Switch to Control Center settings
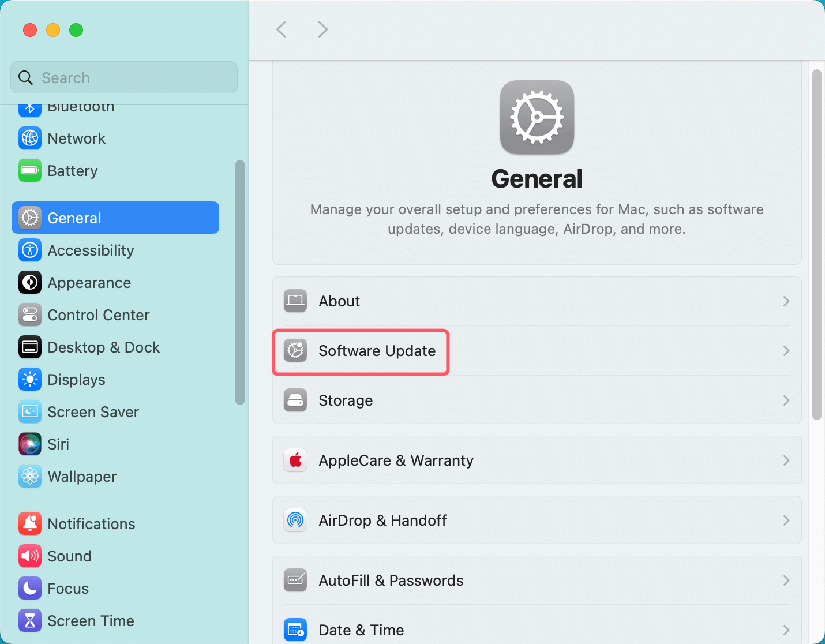The width and height of the screenshot is (825, 644). tap(98, 315)
